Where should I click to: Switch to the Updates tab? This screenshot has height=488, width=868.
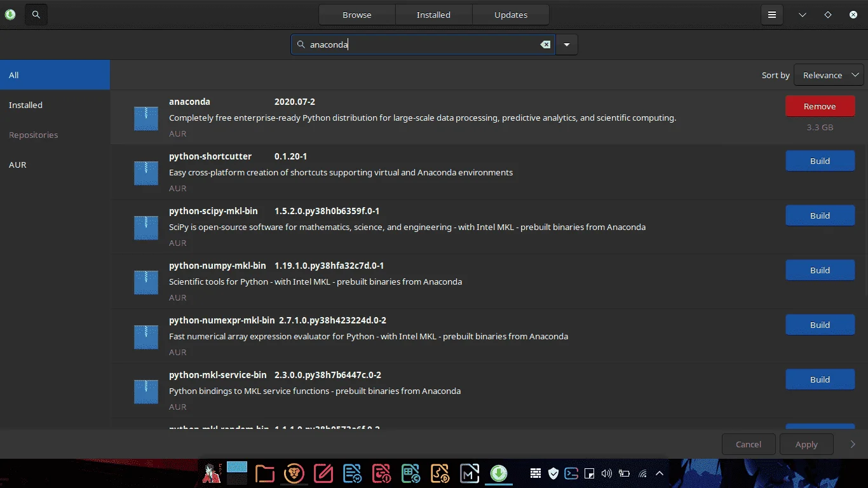[511, 15]
